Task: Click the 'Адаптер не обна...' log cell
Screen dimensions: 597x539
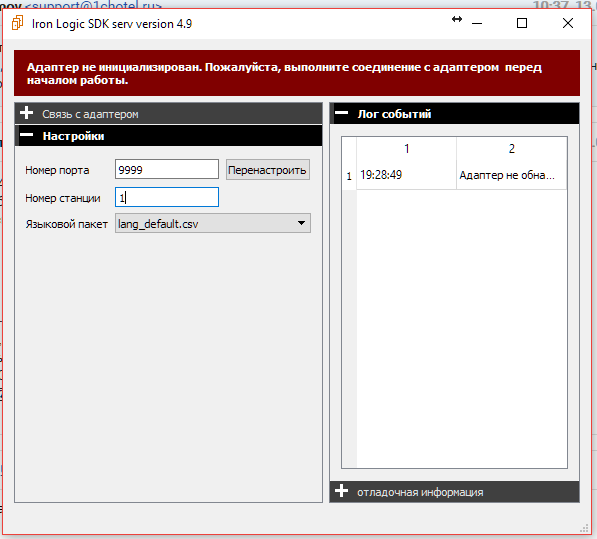Action: [512, 175]
